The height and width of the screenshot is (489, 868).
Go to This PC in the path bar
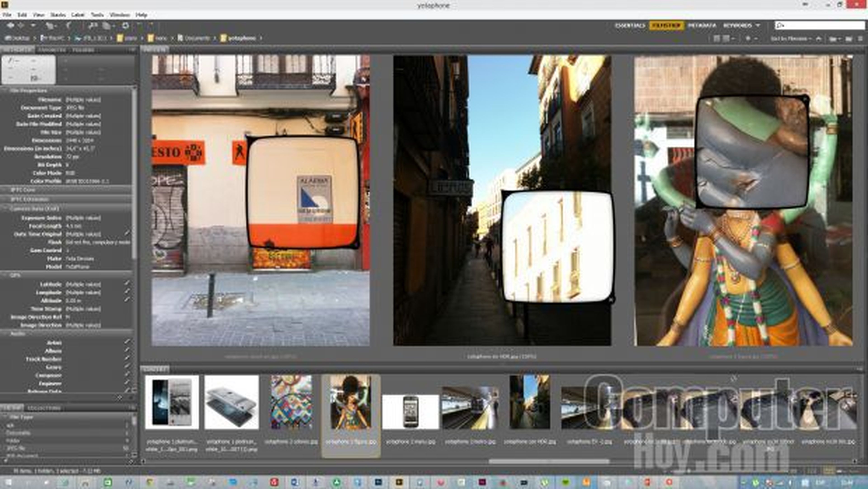[x=53, y=38]
